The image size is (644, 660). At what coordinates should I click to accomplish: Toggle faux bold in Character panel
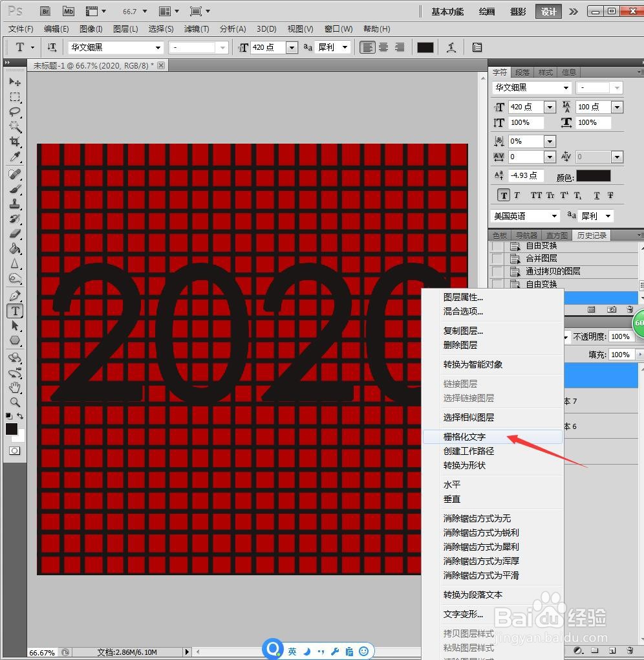[504, 195]
